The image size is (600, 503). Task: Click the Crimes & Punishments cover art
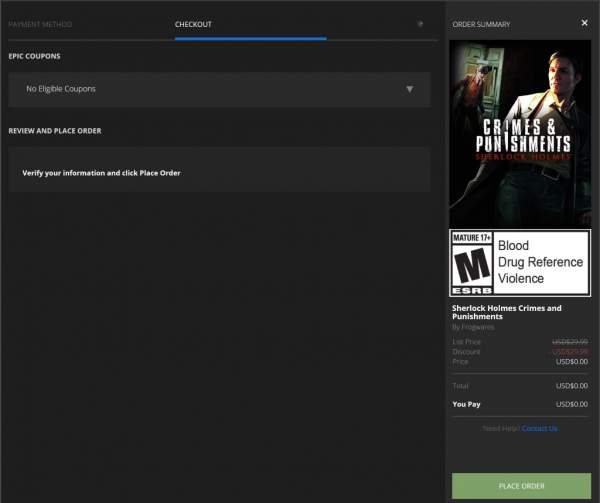coord(520,134)
